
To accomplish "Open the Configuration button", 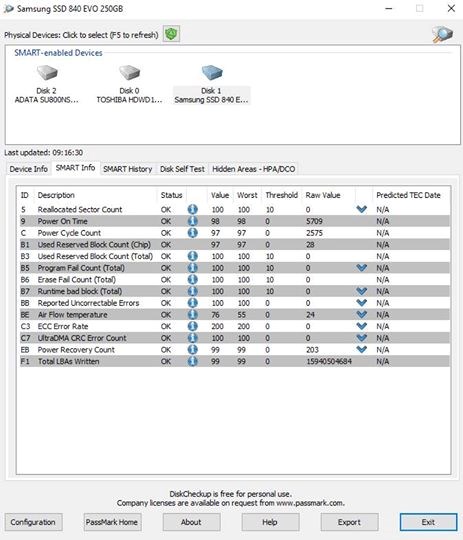I will (x=33, y=522).
